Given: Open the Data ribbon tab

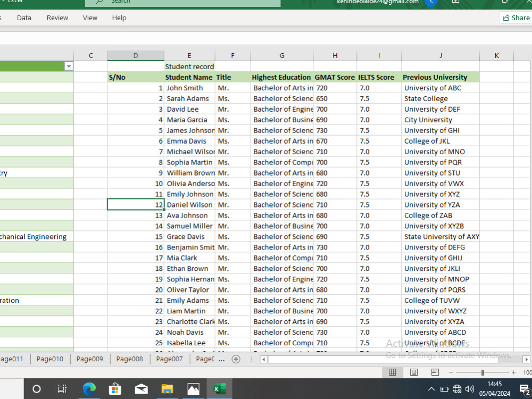Looking at the screenshot, I should click(x=24, y=18).
